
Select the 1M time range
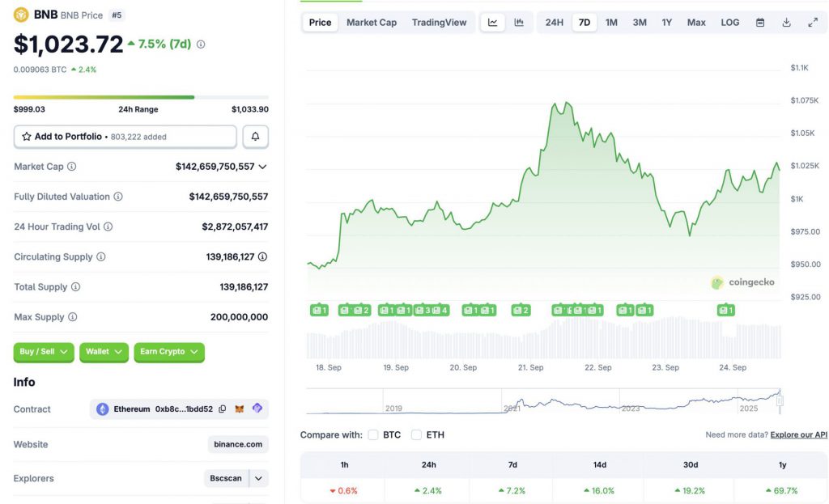click(x=612, y=22)
